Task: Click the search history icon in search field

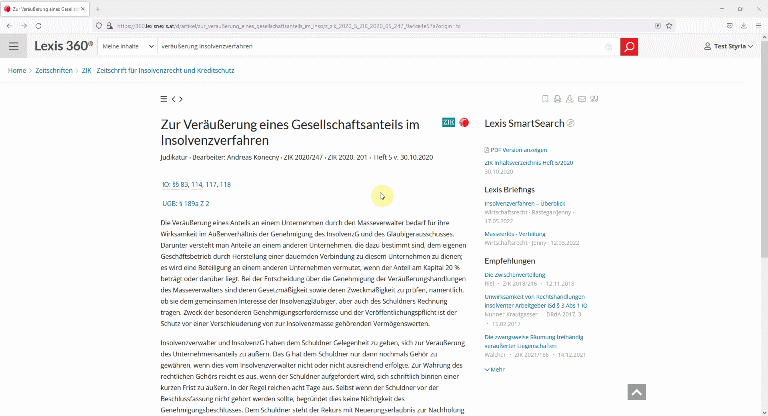Action: click(608, 47)
